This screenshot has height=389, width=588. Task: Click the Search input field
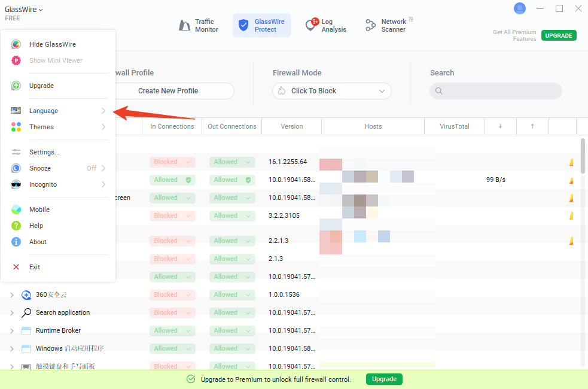click(496, 91)
